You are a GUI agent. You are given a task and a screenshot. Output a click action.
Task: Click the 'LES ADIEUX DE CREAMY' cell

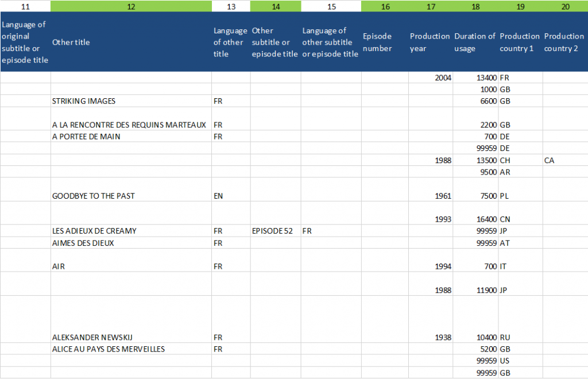coord(94,231)
